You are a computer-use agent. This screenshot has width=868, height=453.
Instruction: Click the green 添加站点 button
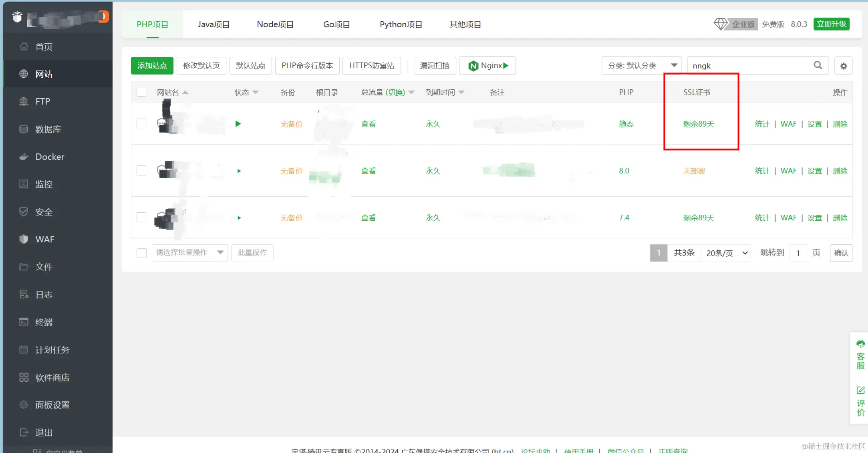(x=152, y=66)
